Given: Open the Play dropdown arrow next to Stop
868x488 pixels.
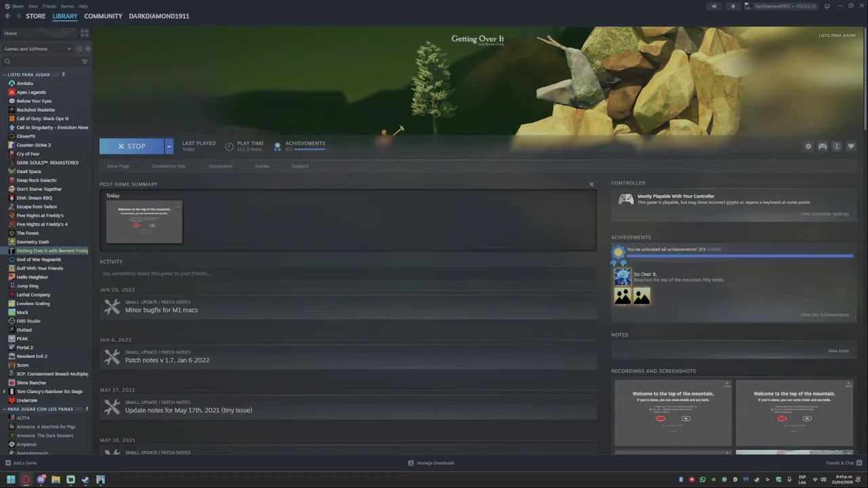Looking at the screenshot, I should click(169, 146).
